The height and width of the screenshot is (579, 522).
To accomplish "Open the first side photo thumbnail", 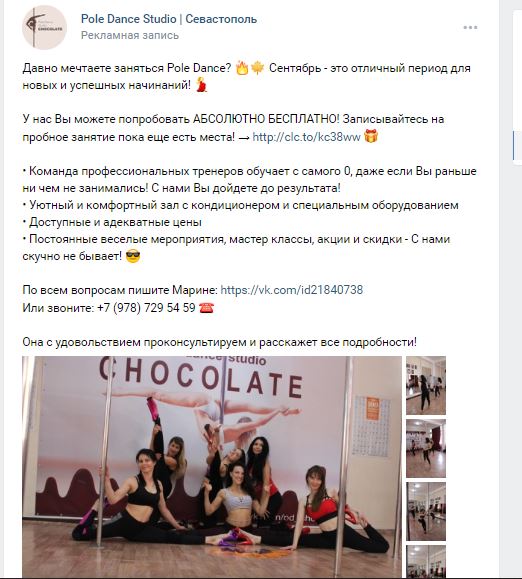I will click(x=426, y=386).
